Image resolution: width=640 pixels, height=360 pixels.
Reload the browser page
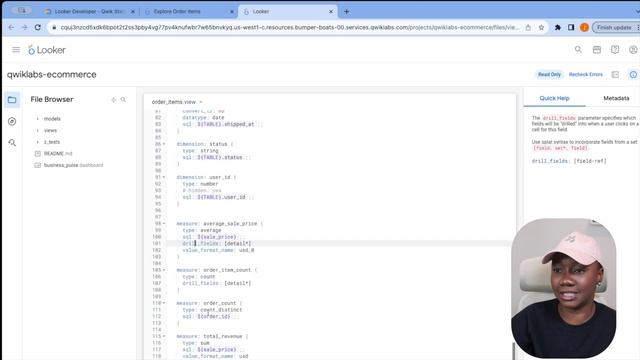[x=38, y=27]
